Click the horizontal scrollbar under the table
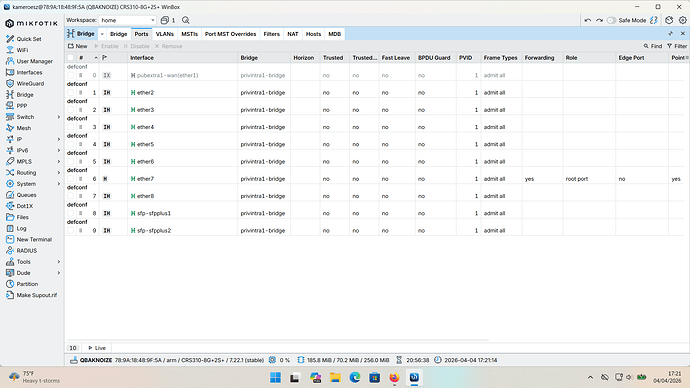 277,340
